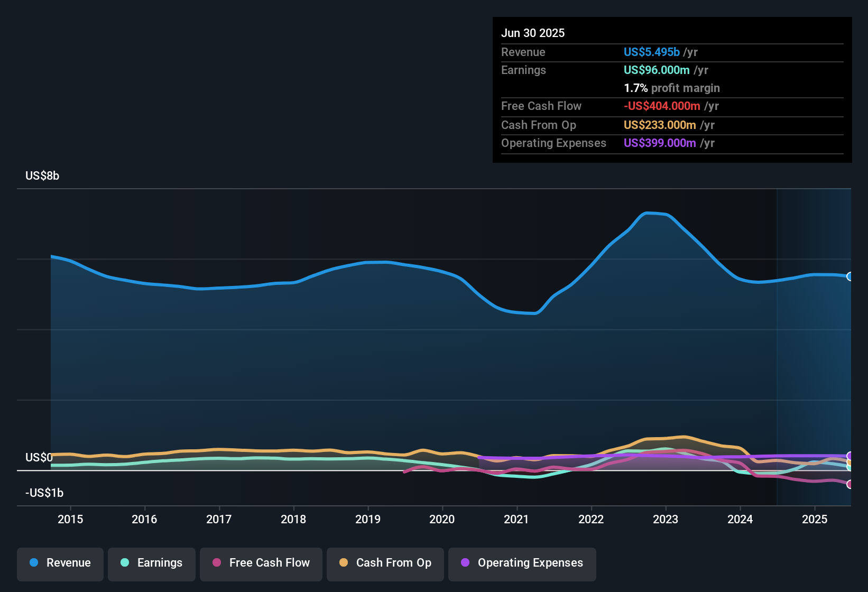Select the blue Revenue endpoint marker
The height and width of the screenshot is (592, 868).
(849, 276)
